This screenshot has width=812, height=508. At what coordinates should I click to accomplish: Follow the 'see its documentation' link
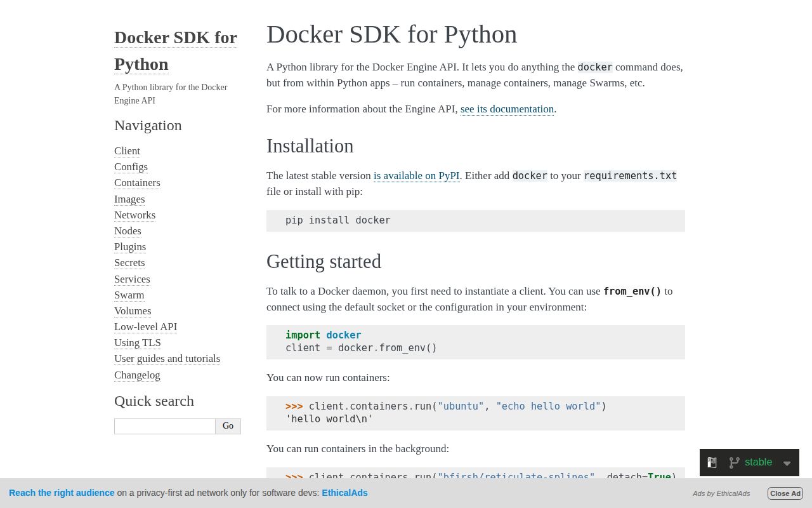pyautogui.click(x=507, y=109)
